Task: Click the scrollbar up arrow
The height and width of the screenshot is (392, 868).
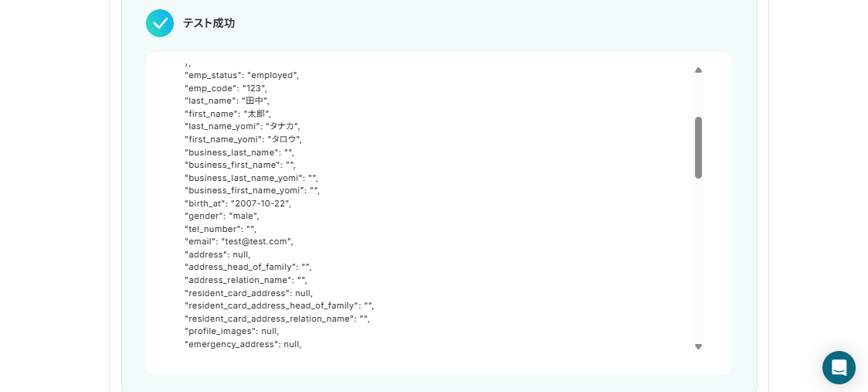Action: (698, 70)
